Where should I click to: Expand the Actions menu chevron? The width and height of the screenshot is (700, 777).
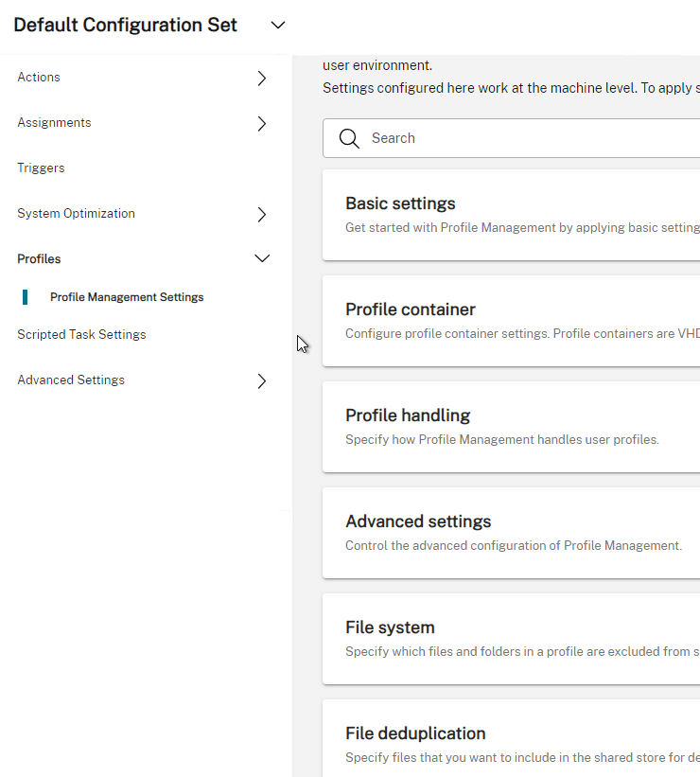click(262, 78)
